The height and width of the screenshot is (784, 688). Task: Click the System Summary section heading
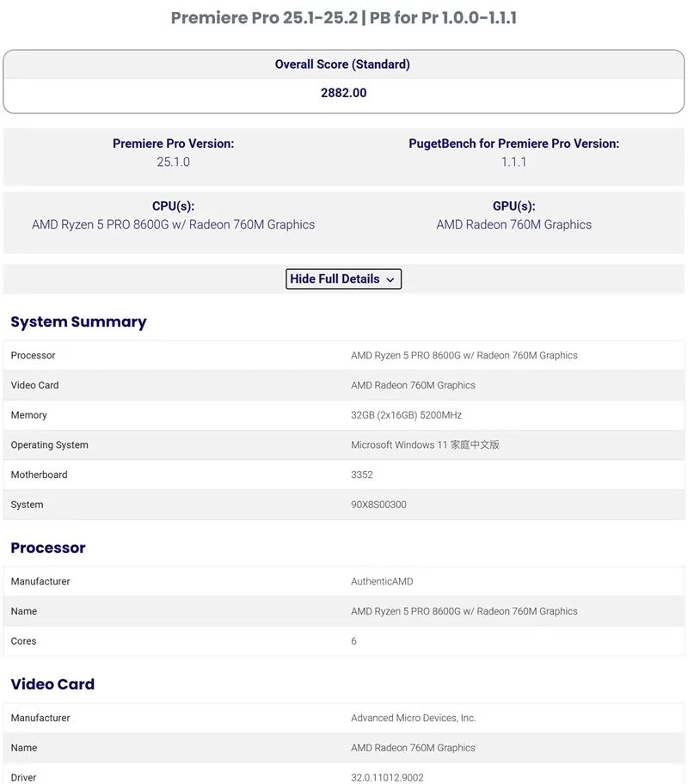pos(78,322)
